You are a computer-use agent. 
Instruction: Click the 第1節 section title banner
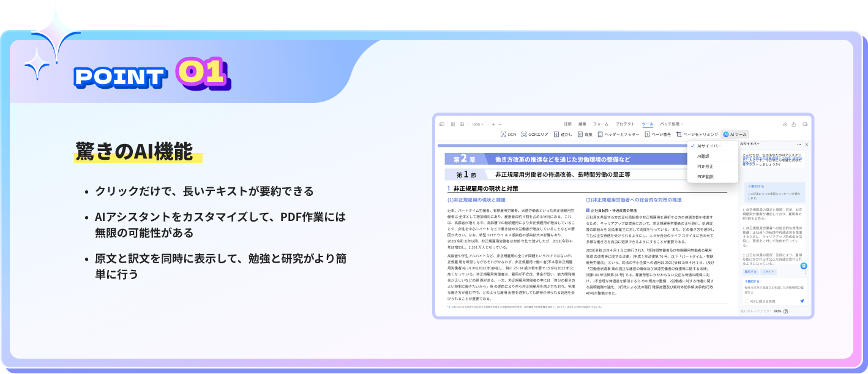click(567, 174)
